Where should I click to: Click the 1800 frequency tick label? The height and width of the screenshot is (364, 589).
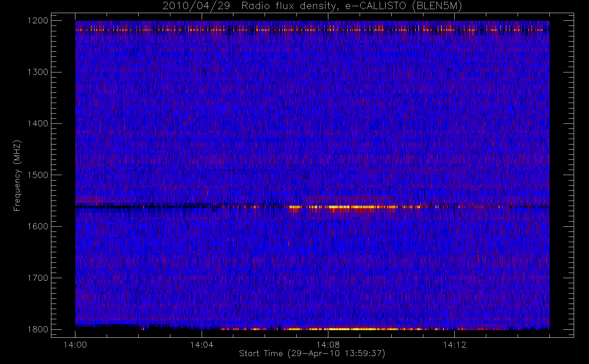[38, 329]
